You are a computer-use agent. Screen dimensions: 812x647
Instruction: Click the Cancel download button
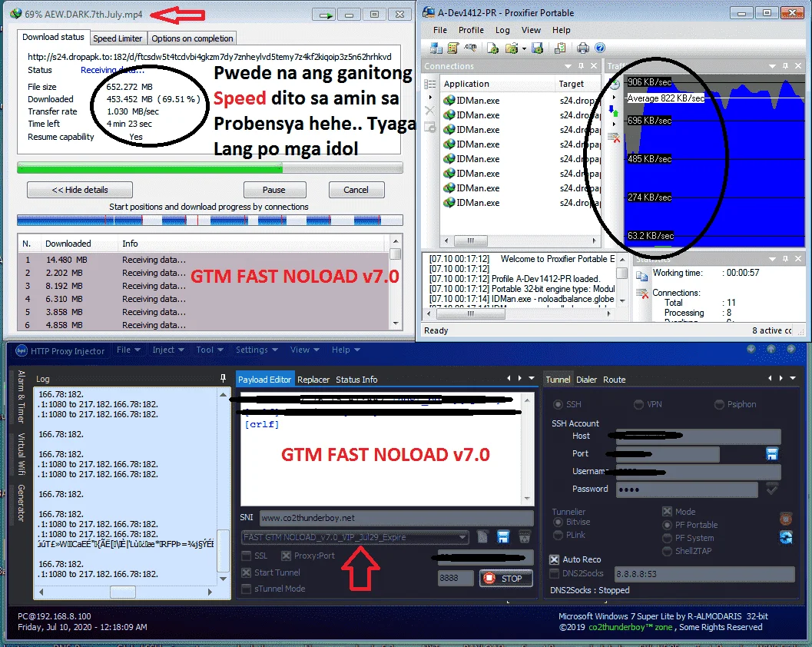(356, 190)
